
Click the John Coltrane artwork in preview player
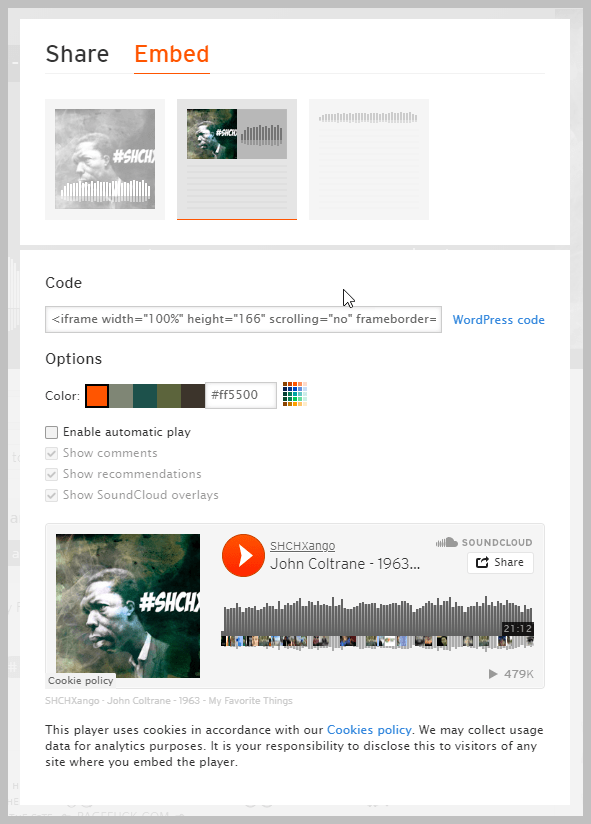[128, 606]
